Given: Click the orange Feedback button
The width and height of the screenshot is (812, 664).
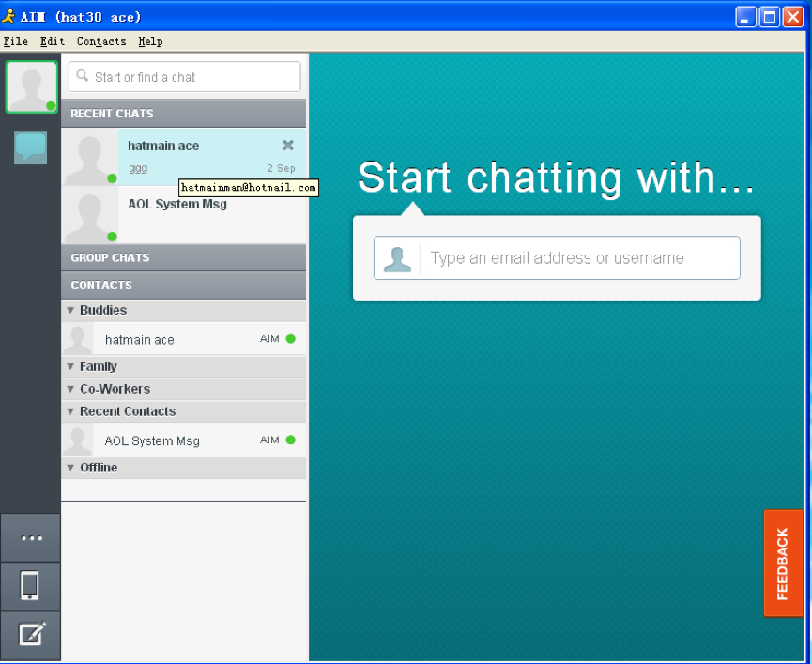Looking at the screenshot, I should click(783, 564).
